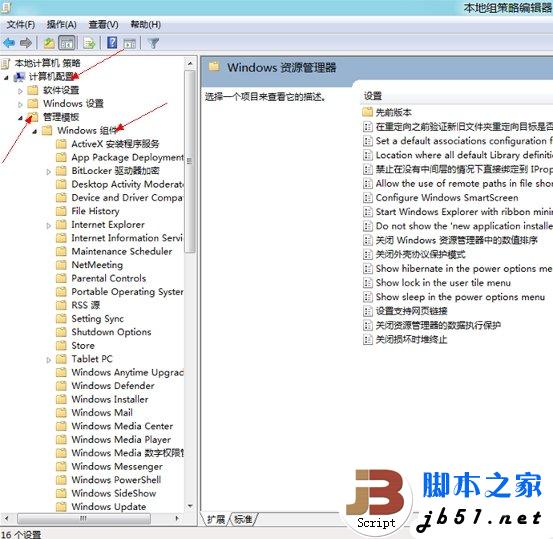This screenshot has height=539, width=553.
Task: Open the 查看(V) menu
Action: [103, 25]
